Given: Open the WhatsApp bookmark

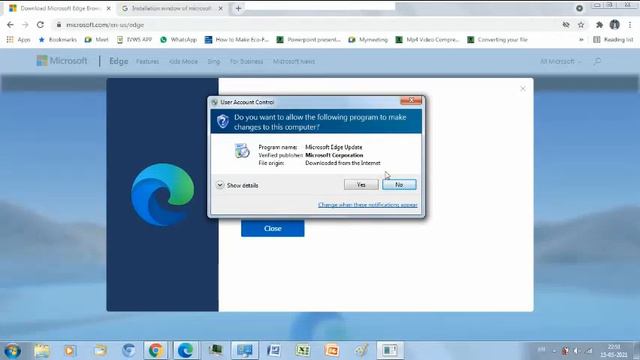Looking at the screenshot, I should pos(178,40).
